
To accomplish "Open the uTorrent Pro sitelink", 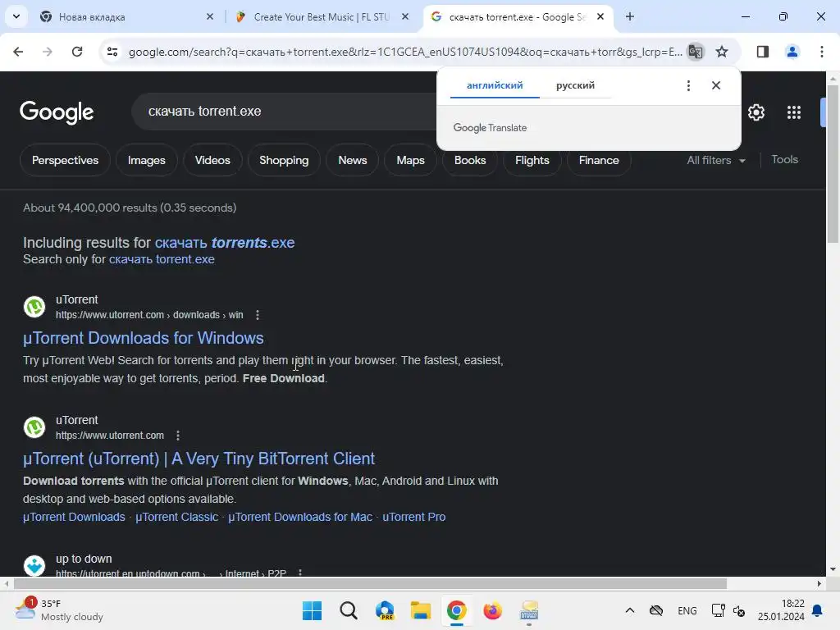I will pos(414,517).
